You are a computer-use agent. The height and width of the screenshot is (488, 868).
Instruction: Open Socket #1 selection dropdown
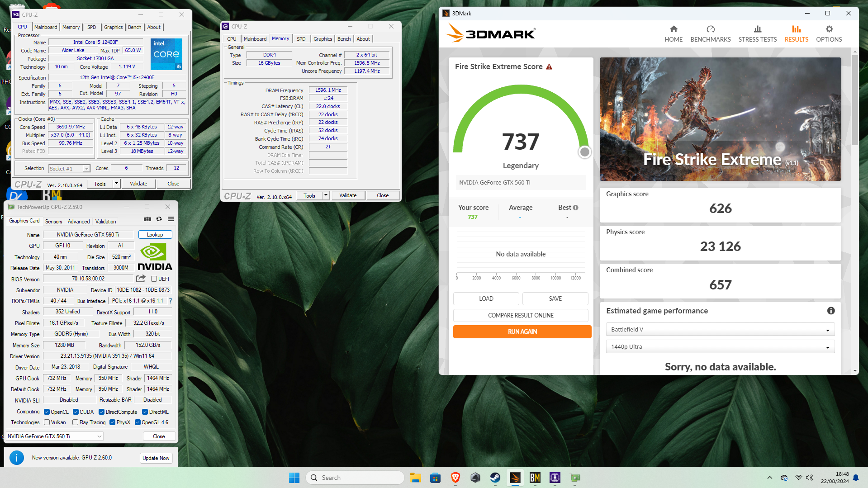click(69, 168)
